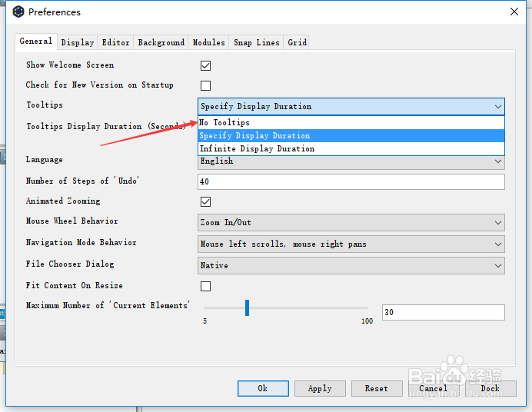The image size is (532, 412).
Task: Uncheck Show Welcome Screen
Action: 205,65
